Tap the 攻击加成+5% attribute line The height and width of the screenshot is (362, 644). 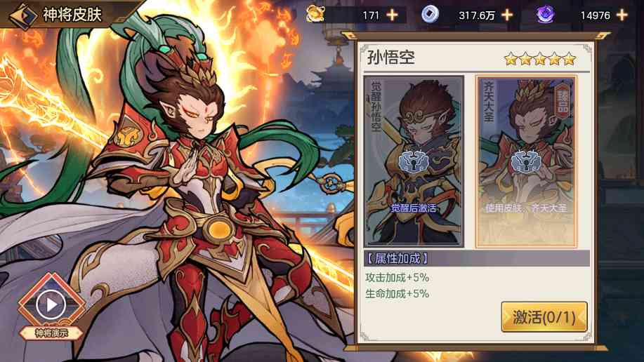(x=397, y=277)
